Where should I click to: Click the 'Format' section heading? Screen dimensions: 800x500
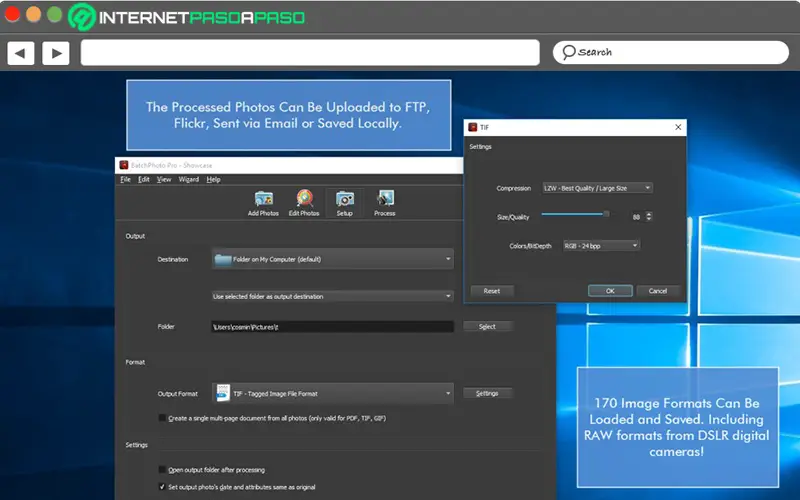[x=135, y=362]
